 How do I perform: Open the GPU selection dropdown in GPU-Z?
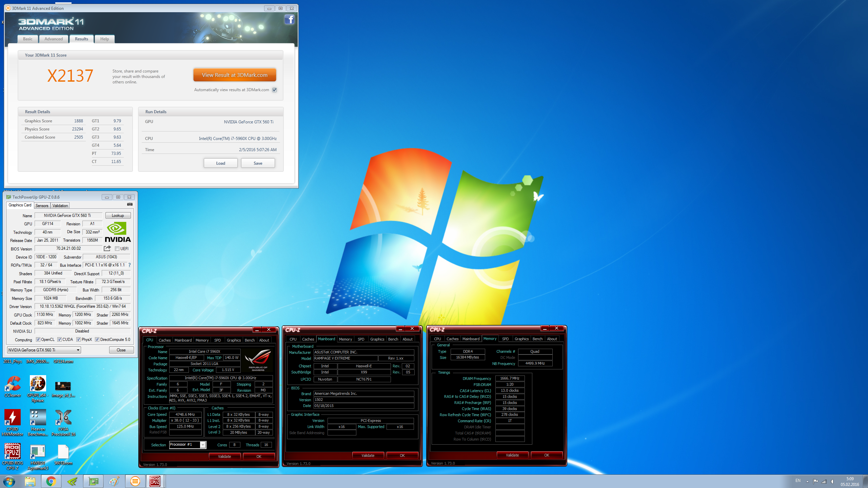point(44,350)
